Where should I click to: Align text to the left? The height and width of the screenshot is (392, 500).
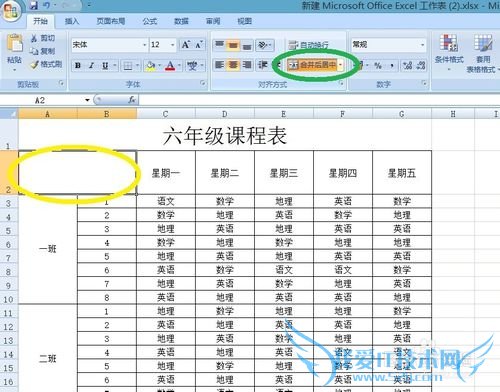click(219, 65)
